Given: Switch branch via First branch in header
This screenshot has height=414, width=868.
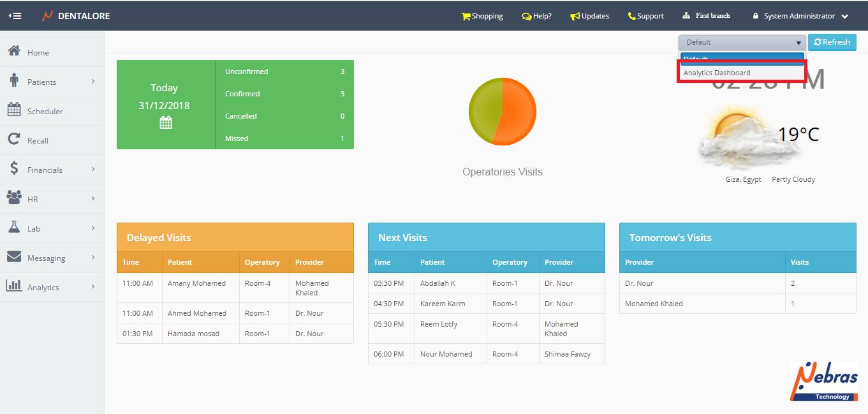Looking at the screenshot, I should click(x=707, y=16).
